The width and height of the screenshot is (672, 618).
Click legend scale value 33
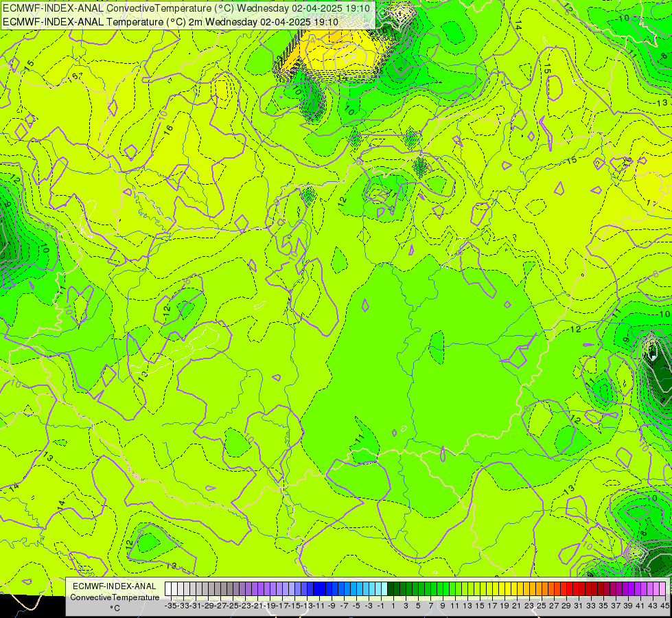[591, 606]
